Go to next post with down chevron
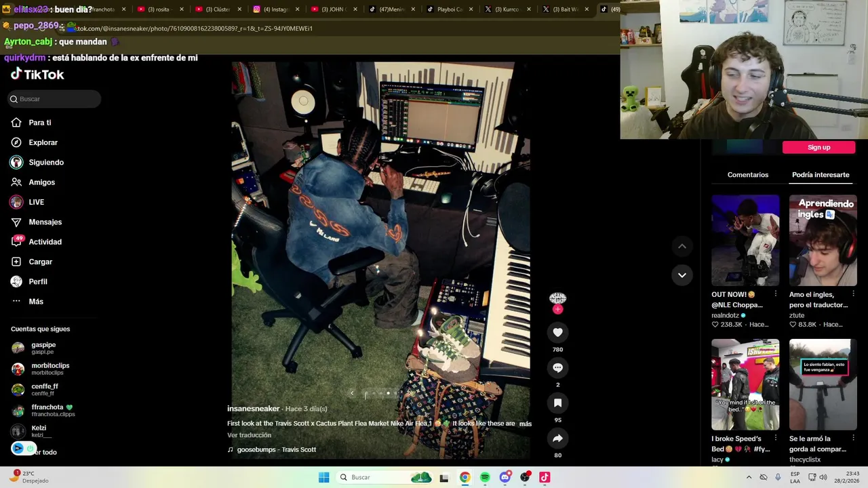Viewport: 868px width, 488px height. (x=682, y=275)
